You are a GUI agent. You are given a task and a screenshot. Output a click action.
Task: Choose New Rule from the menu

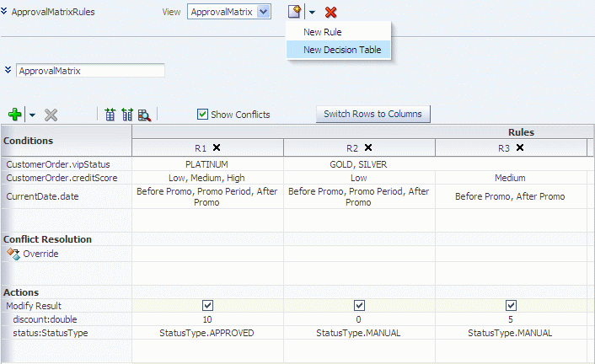[x=323, y=32]
